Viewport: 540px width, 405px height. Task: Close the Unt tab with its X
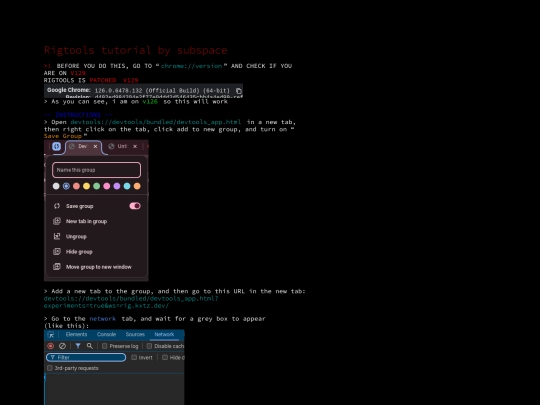click(135, 146)
